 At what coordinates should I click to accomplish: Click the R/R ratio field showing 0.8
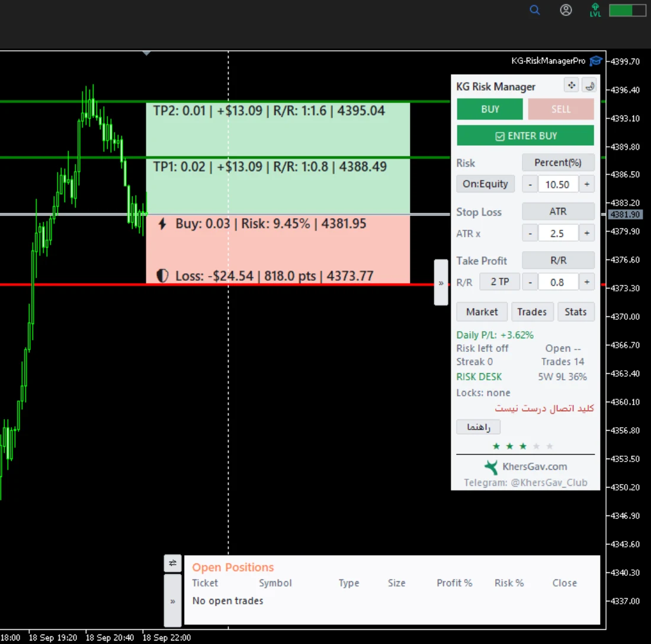coord(557,283)
